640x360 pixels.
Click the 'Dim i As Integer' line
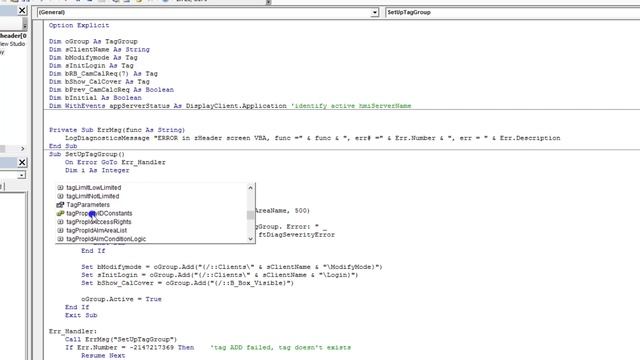[97, 170]
